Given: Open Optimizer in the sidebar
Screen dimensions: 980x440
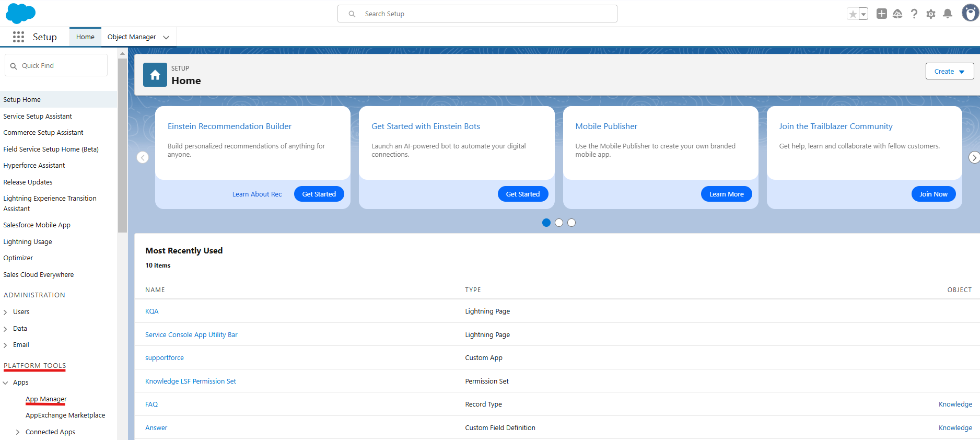Looking at the screenshot, I should point(18,258).
